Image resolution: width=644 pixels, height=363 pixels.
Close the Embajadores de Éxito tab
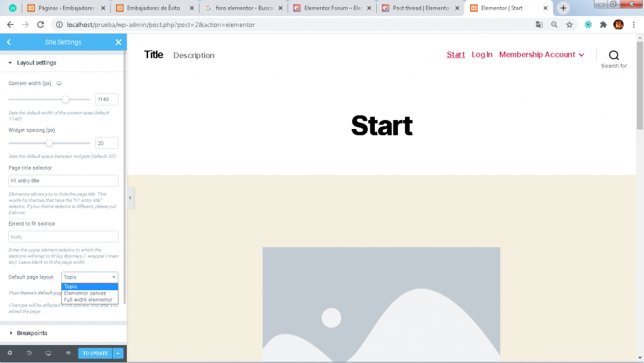[192, 8]
